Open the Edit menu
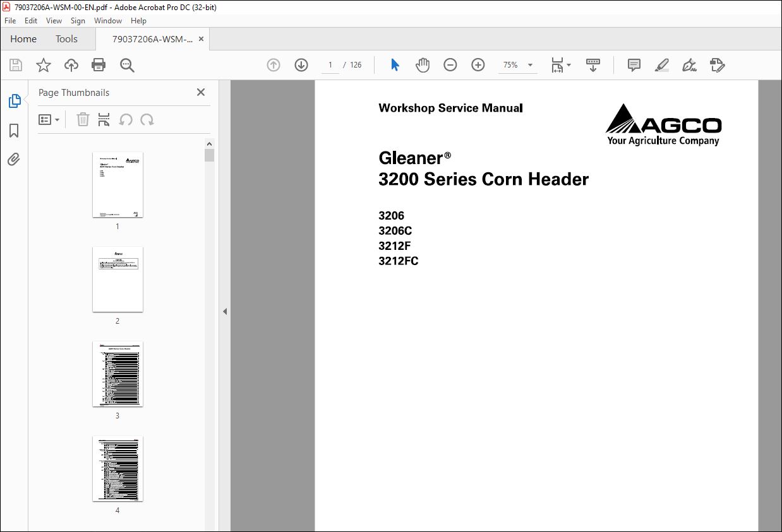Screen dimensions: 782x532 pos(31,21)
